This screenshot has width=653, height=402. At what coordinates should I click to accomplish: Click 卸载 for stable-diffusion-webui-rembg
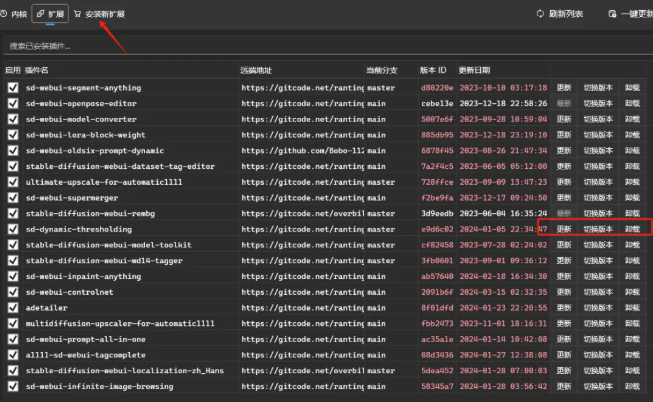tap(632, 213)
